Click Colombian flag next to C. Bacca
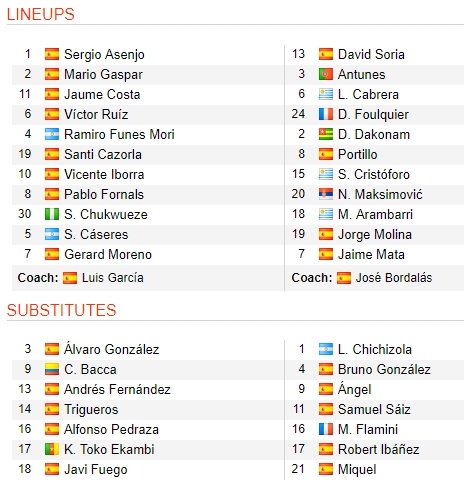 click(52, 369)
